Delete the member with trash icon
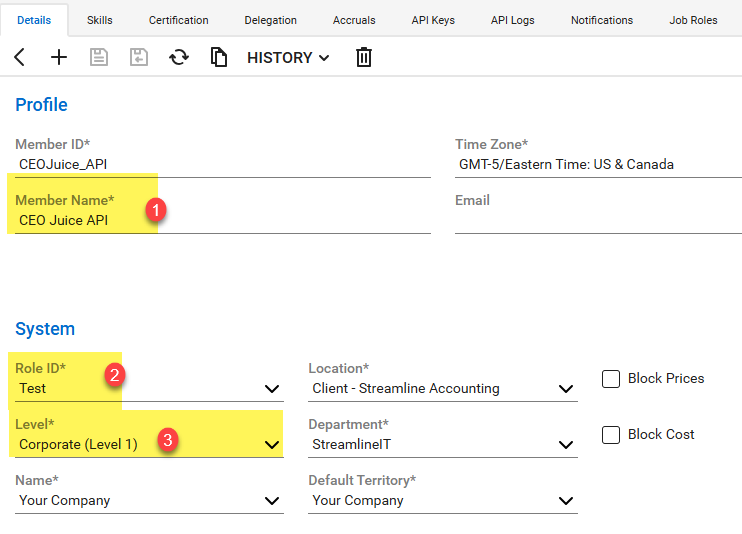 [363, 57]
